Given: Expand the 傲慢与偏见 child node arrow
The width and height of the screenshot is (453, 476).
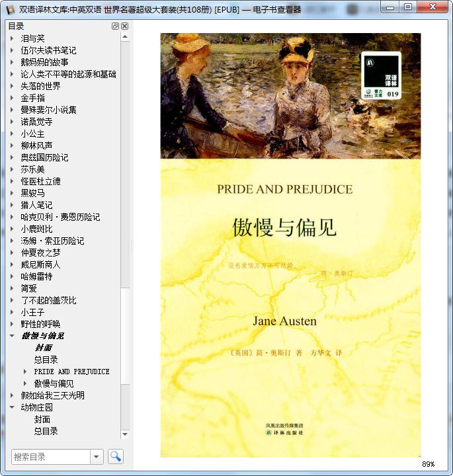Looking at the screenshot, I should coord(25,383).
